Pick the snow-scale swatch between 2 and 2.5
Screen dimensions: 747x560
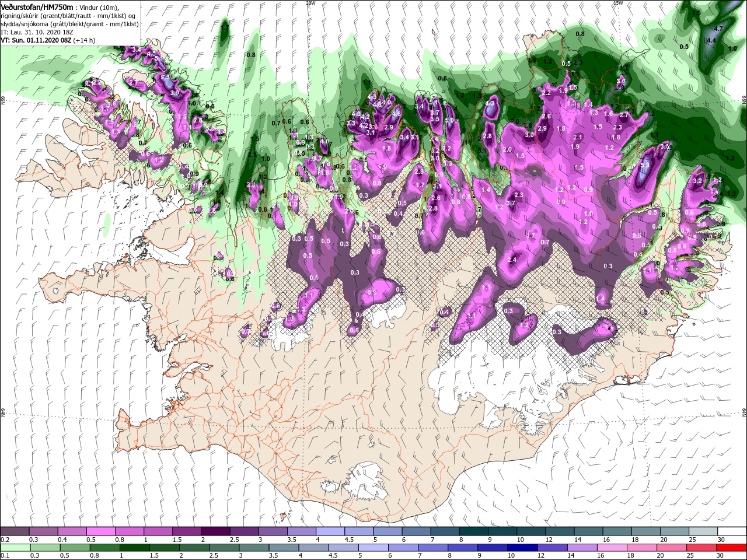coord(215,532)
